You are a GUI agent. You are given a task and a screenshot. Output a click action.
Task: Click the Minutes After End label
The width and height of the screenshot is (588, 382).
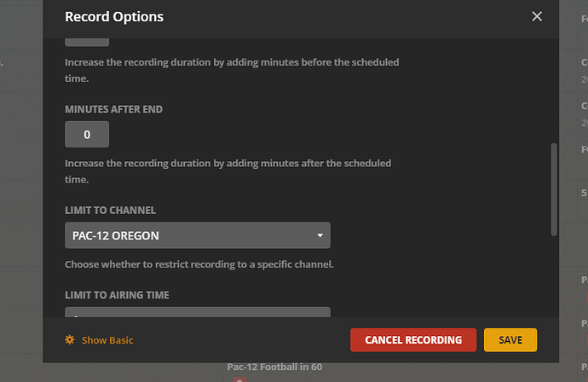pyautogui.click(x=113, y=109)
